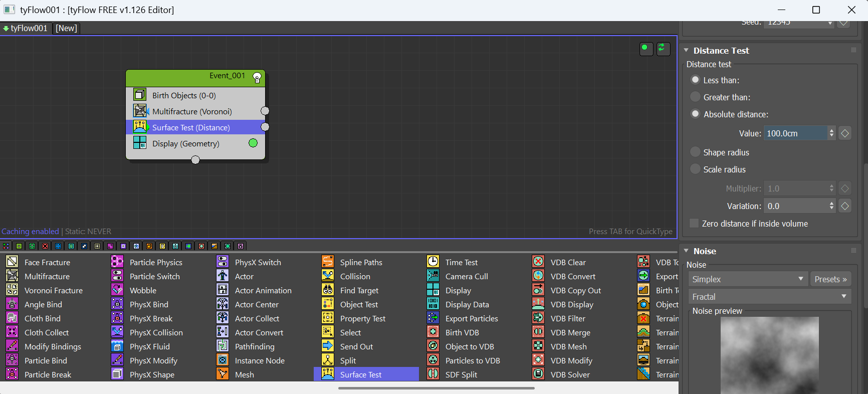Image resolution: width=868 pixels, height=394 pixels.
Task: Click the Variation input field
Action: tap(795, 206)
